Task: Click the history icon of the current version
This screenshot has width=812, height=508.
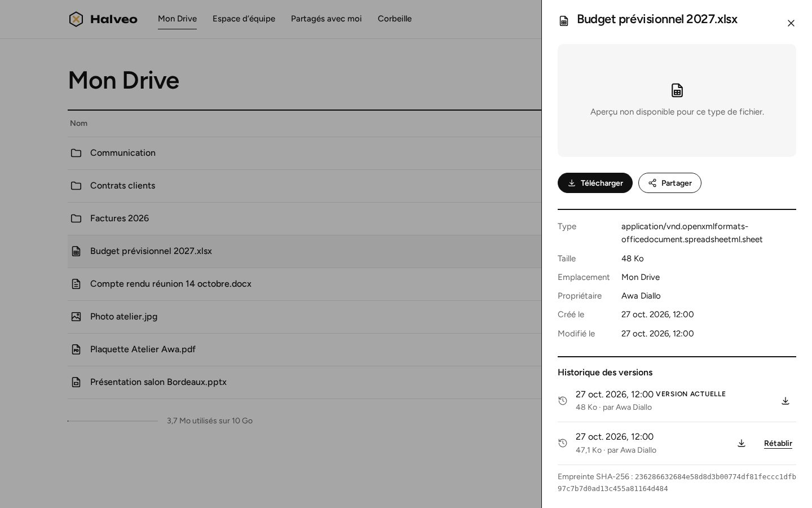Action: tap(563, 401)
